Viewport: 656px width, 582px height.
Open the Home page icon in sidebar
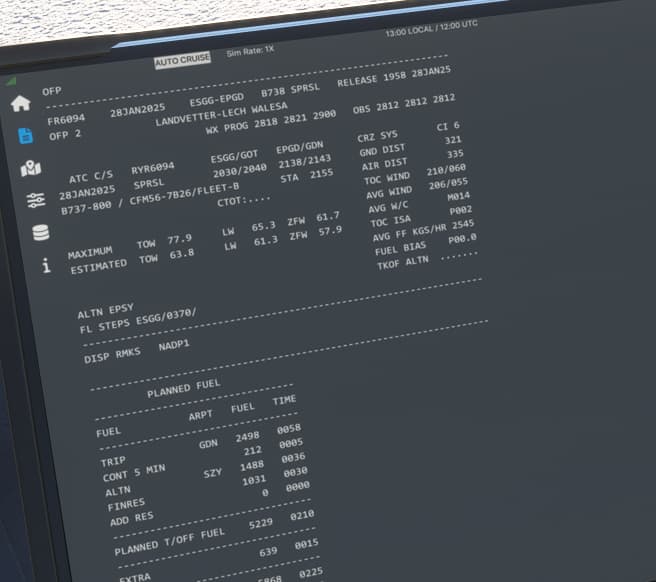click(21, 104)
